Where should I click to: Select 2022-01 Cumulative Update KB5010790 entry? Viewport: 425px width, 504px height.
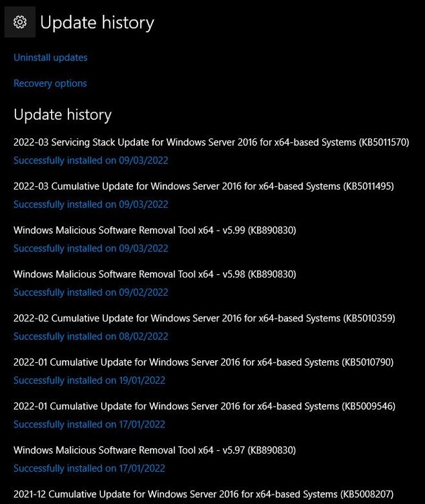coord(203,362)
